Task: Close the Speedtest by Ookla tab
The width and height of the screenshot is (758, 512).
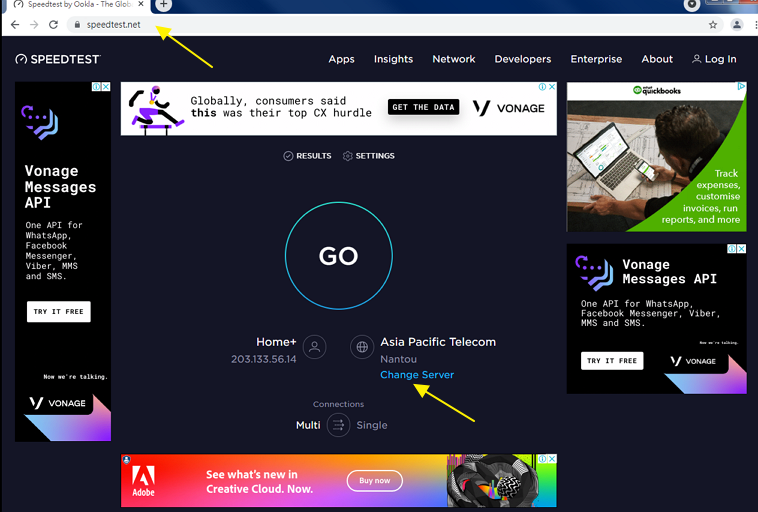Action: pyautogui.click(x=142, y=4)
